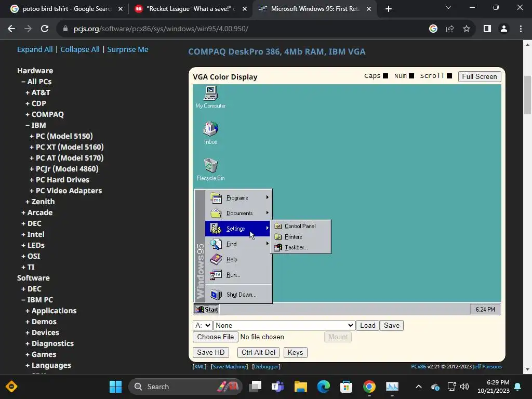Click the 6:24 PM taskbar clock

[485, 309]
